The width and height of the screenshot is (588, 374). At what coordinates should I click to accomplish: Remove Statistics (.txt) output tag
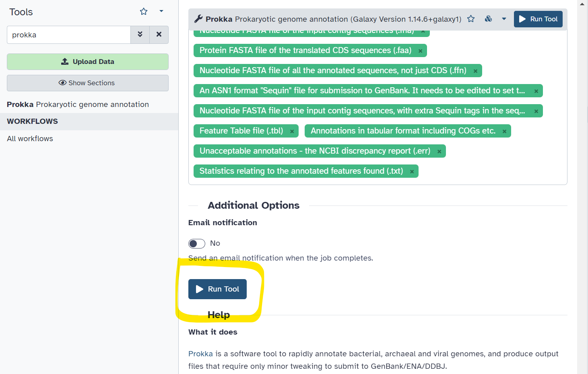click(412, 171)
